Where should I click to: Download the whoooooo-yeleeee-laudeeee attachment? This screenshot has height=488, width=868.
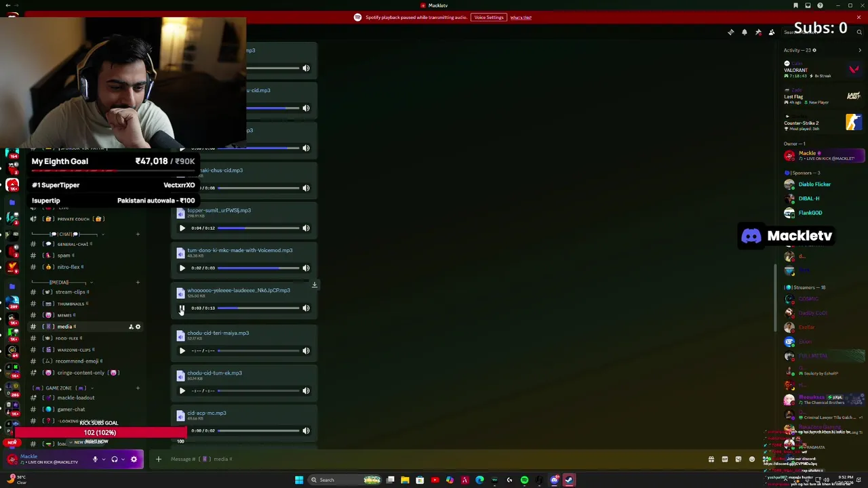tap(315, 285)
